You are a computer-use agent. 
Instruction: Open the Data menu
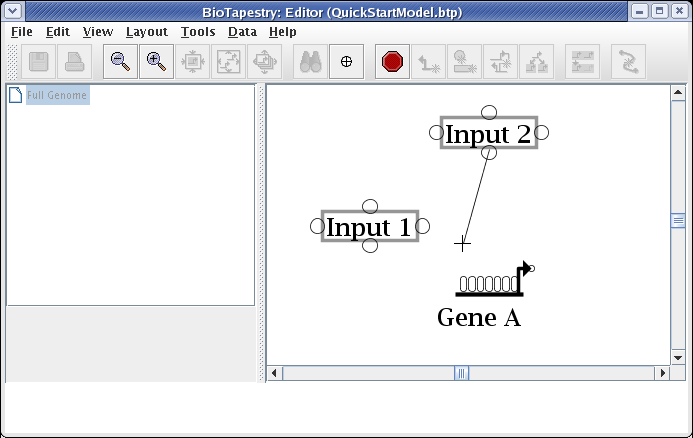(242, 31)
